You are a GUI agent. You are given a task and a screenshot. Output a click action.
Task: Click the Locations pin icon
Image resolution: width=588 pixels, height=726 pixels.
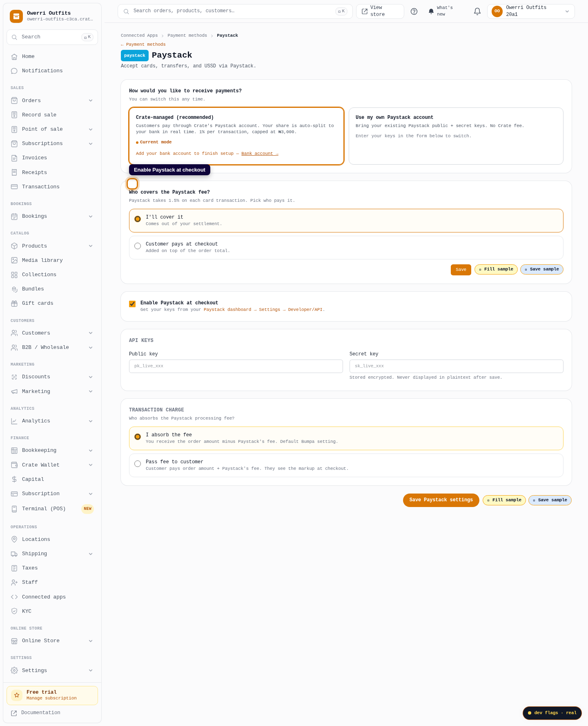(14, 539)
